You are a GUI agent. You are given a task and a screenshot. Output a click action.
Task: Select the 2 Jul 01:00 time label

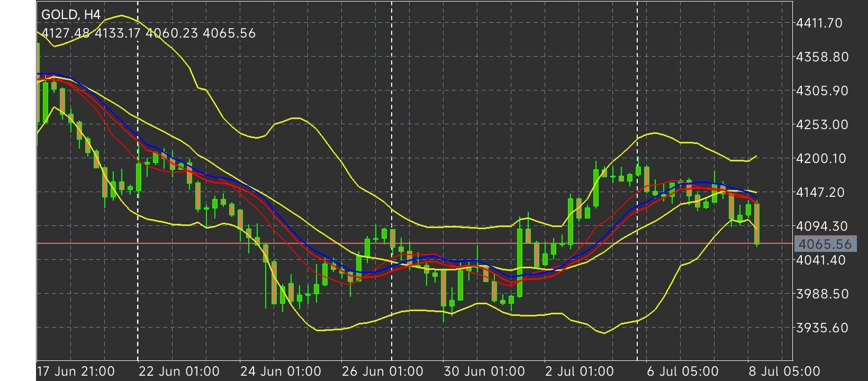coord(580,371)
